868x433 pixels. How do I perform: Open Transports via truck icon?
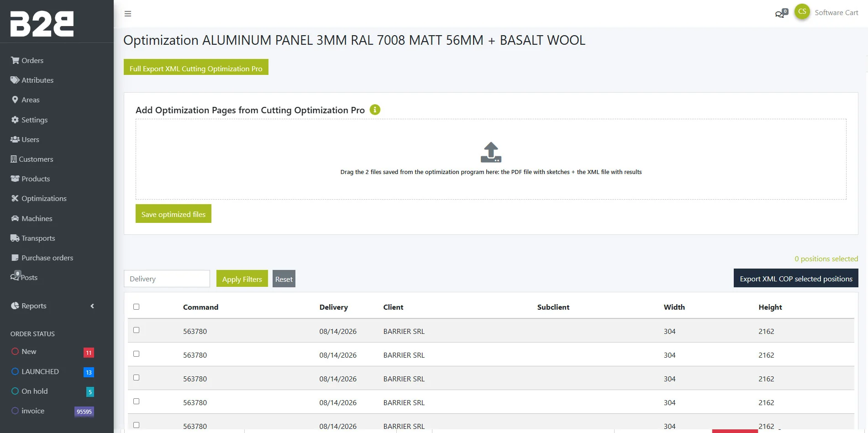15,238
